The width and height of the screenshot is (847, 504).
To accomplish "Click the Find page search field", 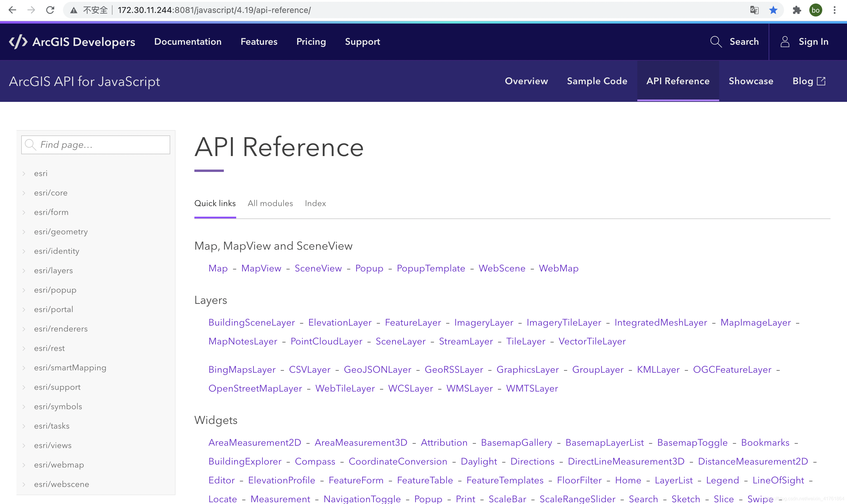I will [x=102, y=145].
